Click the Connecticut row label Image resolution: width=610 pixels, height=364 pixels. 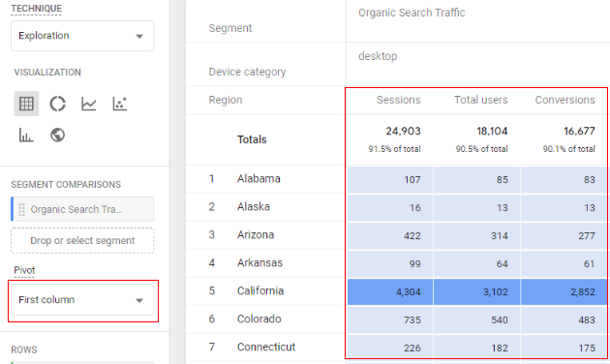pyautogui.click(x=266, y=347)
